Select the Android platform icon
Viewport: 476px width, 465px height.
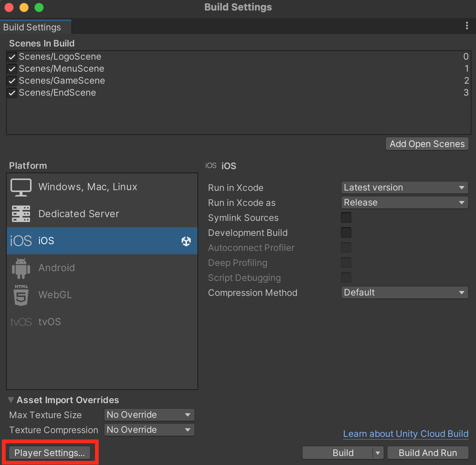coord(21,268)
